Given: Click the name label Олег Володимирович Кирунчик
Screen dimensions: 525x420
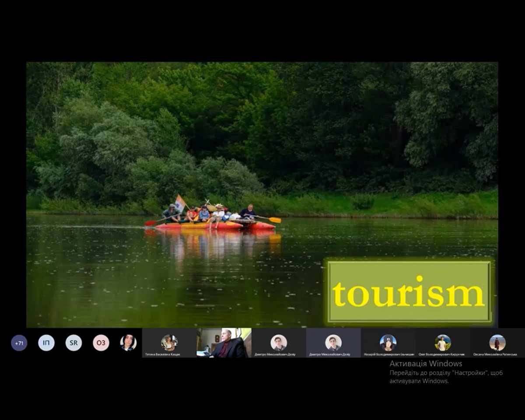Looking at the screenshot, I should coord(442,354).
